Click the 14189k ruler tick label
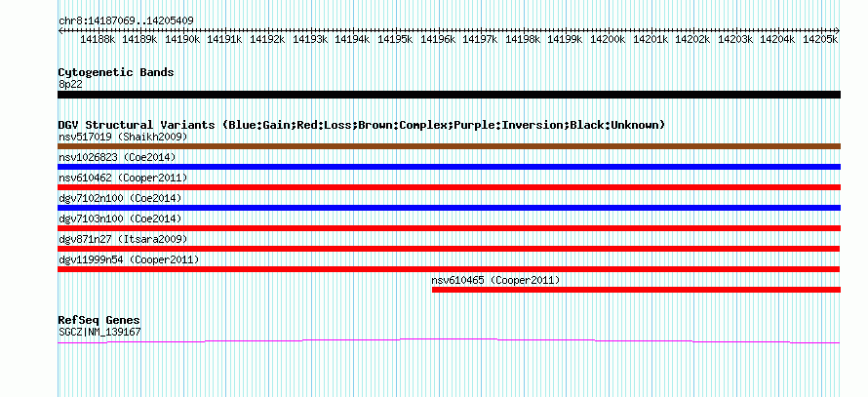The image size is (868, 397). coord(140,39)
